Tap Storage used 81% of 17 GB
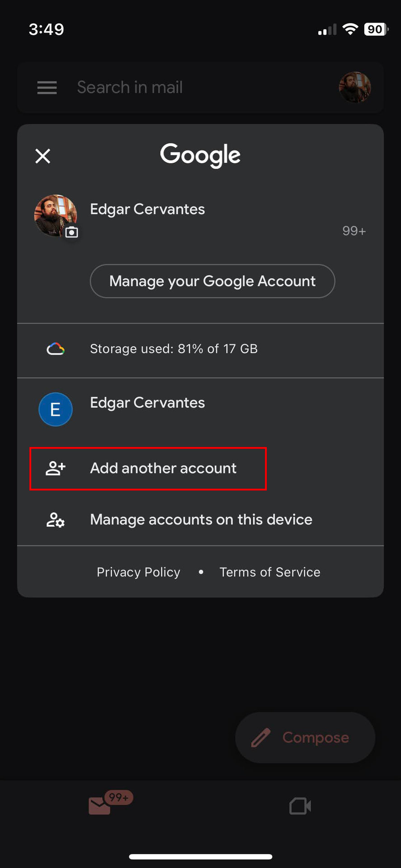Viewport: 401px width, 868px height. tap(174, 349)
